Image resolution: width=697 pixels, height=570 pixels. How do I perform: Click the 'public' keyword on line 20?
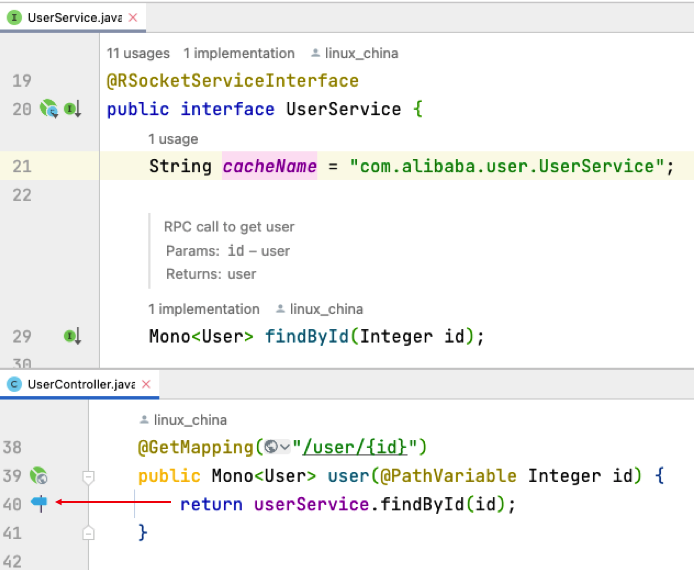click(x=138, y=109)
